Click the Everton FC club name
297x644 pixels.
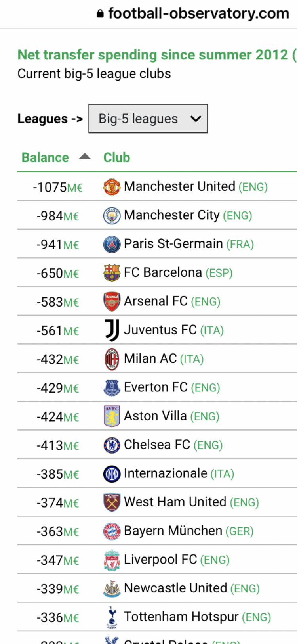[156, 387]
